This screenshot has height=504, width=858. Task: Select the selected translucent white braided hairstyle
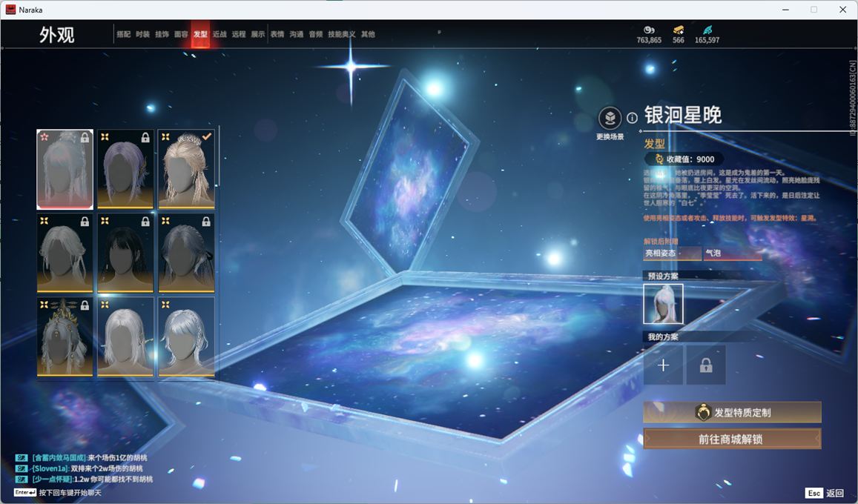tap(65, 170)
